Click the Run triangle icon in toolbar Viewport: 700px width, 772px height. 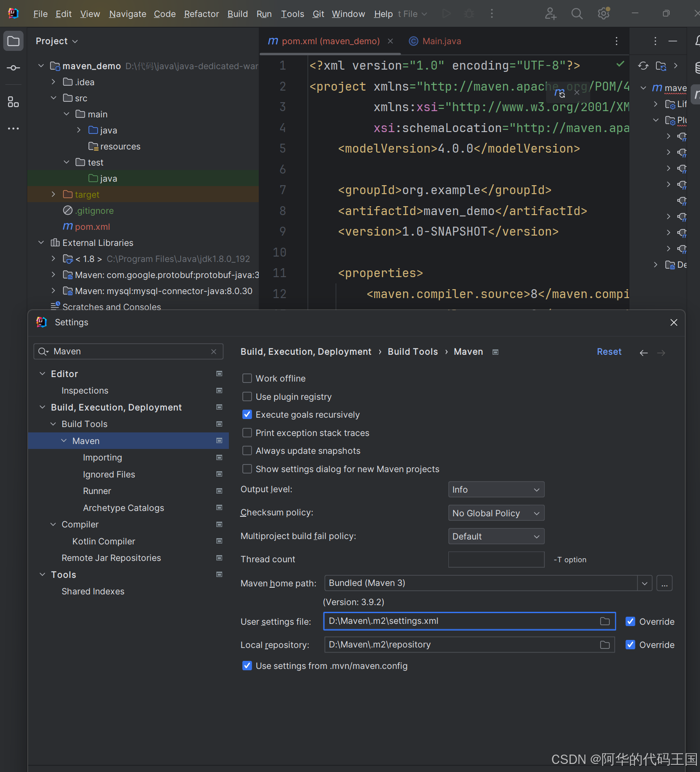(x=446, y=14)
